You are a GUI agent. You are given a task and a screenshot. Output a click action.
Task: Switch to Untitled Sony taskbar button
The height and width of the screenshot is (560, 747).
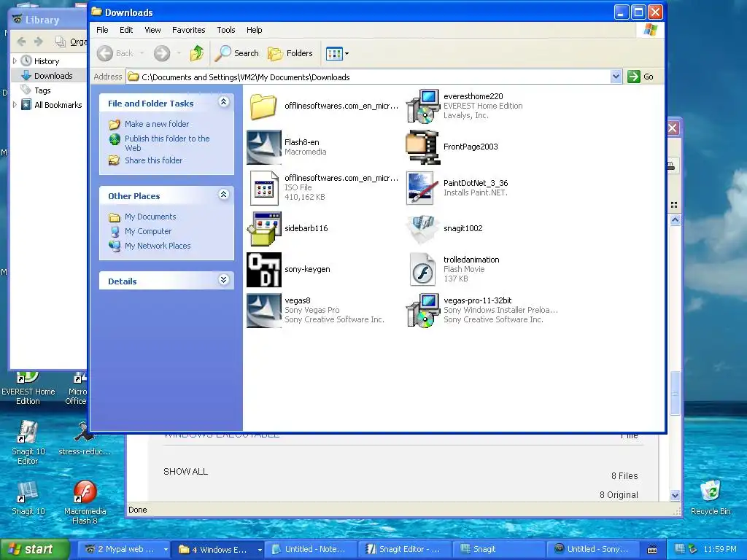tap(592, 549)
